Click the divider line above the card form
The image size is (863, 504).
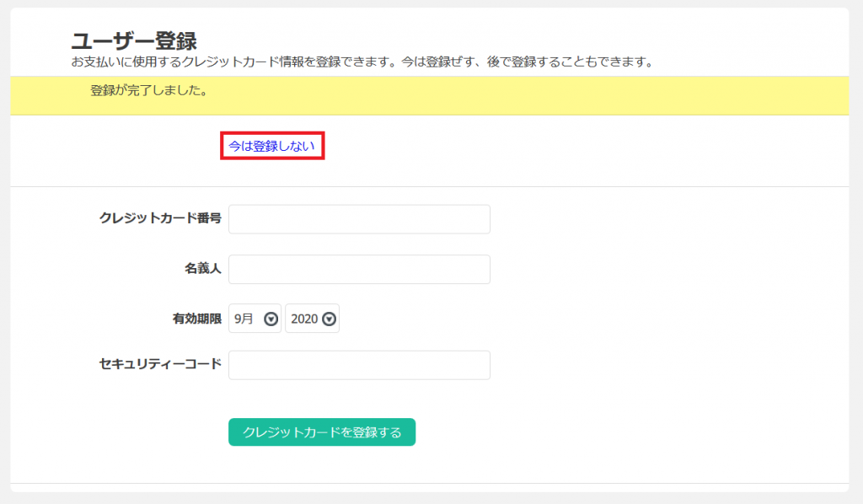pos(430,186)
